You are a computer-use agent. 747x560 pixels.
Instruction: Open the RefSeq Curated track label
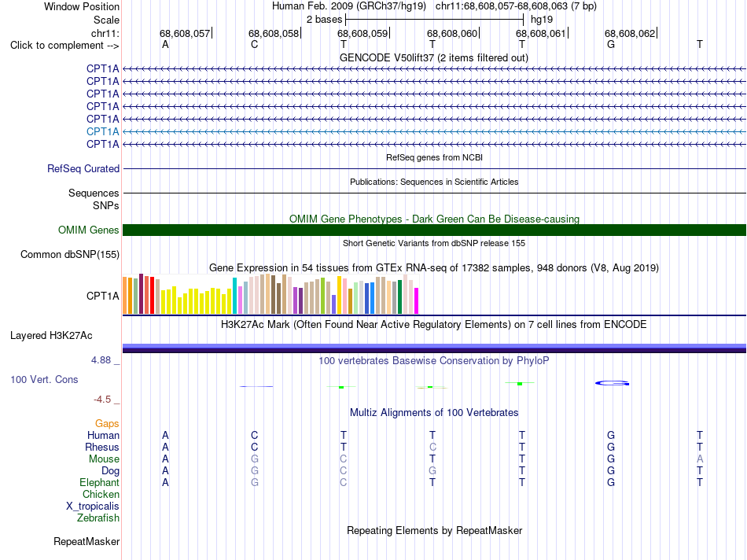click(83, 169)
